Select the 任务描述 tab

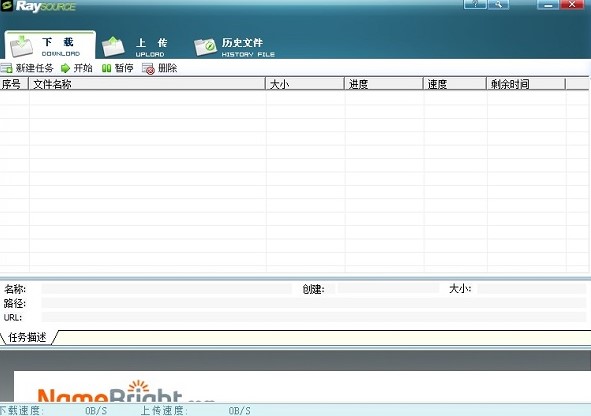click(28, 337)
